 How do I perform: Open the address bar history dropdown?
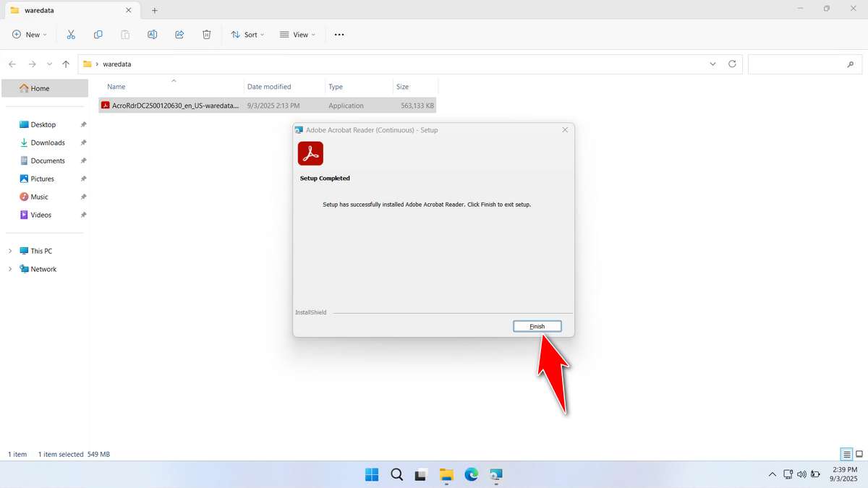coord(712,64)
